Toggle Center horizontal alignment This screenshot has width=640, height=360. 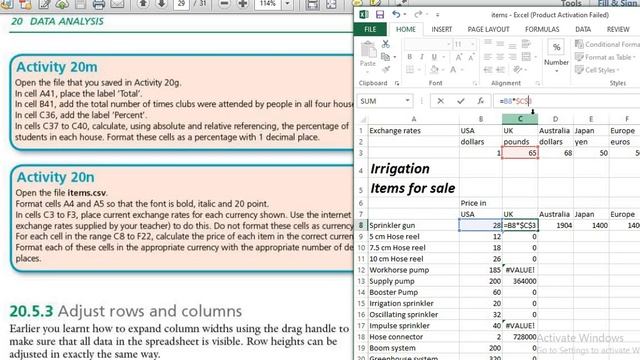click(500, 57)
